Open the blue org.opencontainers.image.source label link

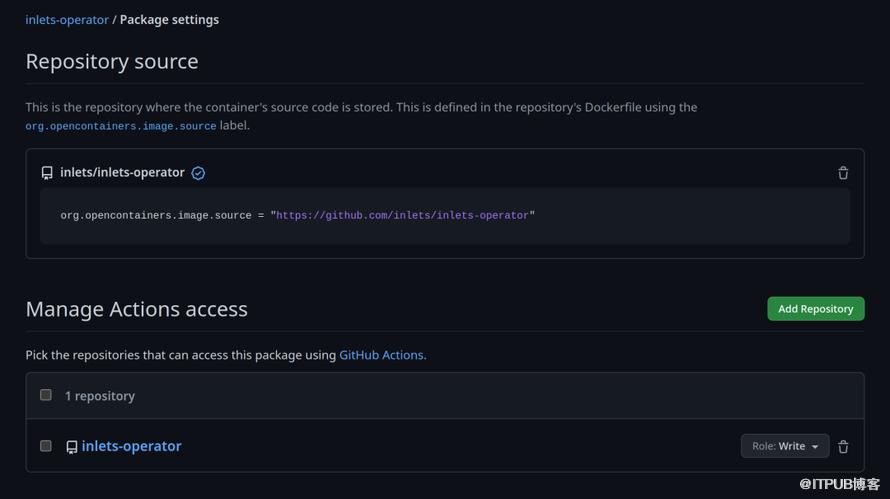pos(121,126)
